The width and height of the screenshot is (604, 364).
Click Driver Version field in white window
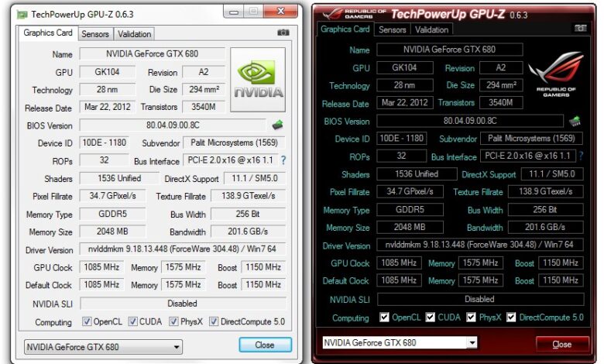pyautogui.click(x=182, y=249)
